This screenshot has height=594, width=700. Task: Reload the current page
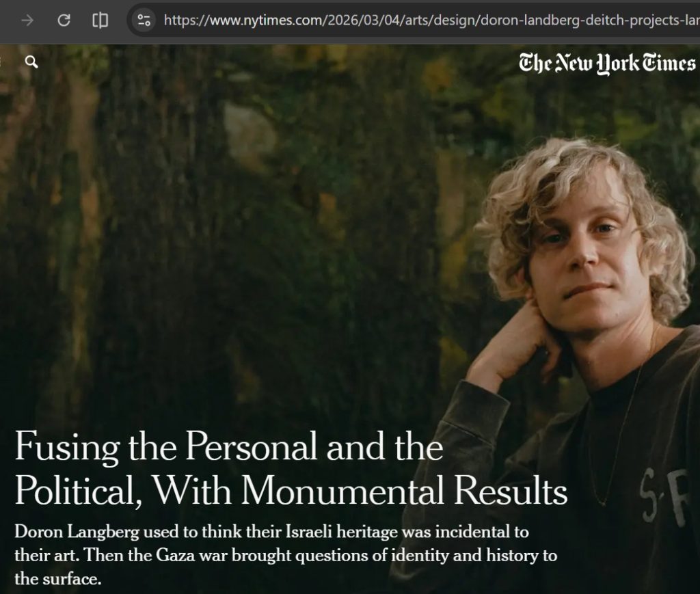point(64,20)
